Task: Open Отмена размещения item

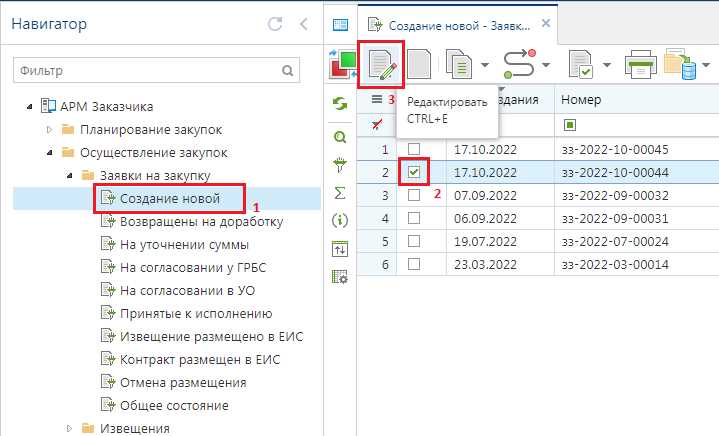Action: click(183, 382)
